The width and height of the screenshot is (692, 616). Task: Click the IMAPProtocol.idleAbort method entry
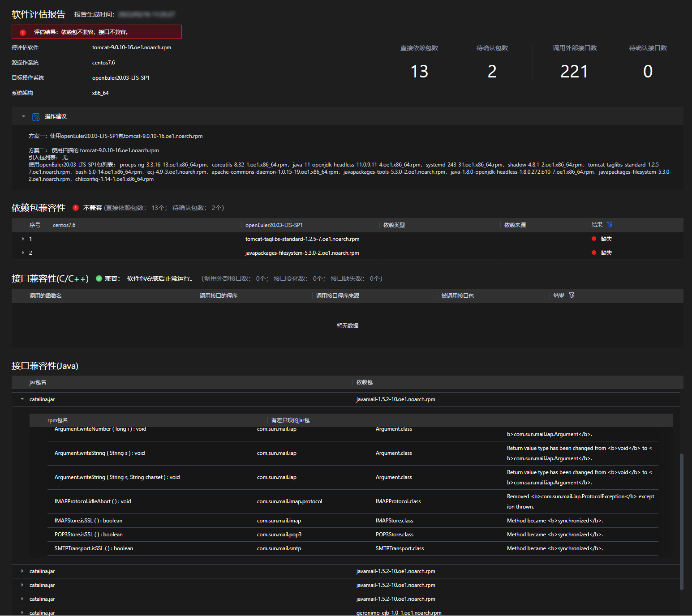93,501
